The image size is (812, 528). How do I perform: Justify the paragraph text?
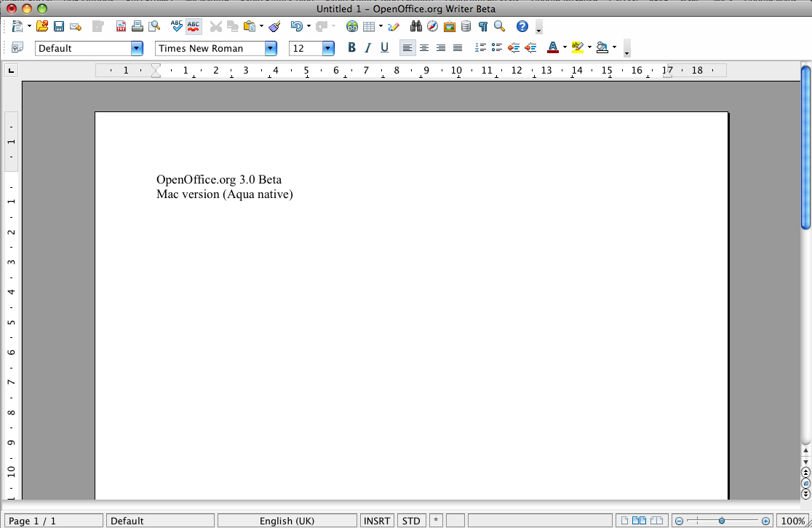(x=457, y=47)
